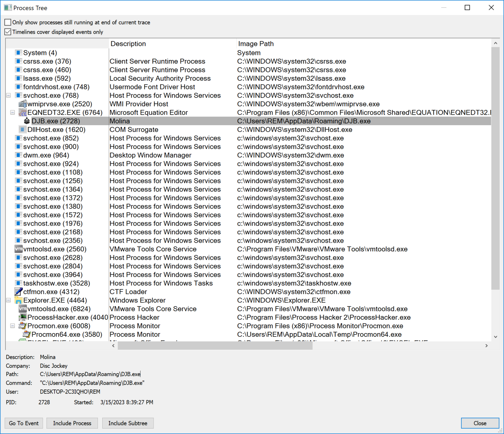The image size is (504, 434).
Task: Collapse the EQNEDT32.EXE subtree
Action: pyautogui.click(x=13, y=112)
